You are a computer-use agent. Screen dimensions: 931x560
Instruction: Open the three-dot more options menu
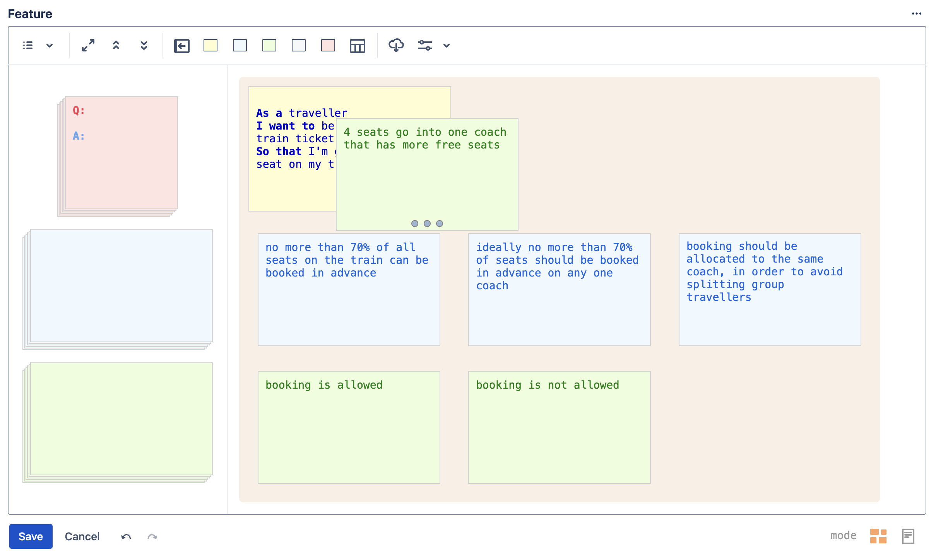[917, 14]
